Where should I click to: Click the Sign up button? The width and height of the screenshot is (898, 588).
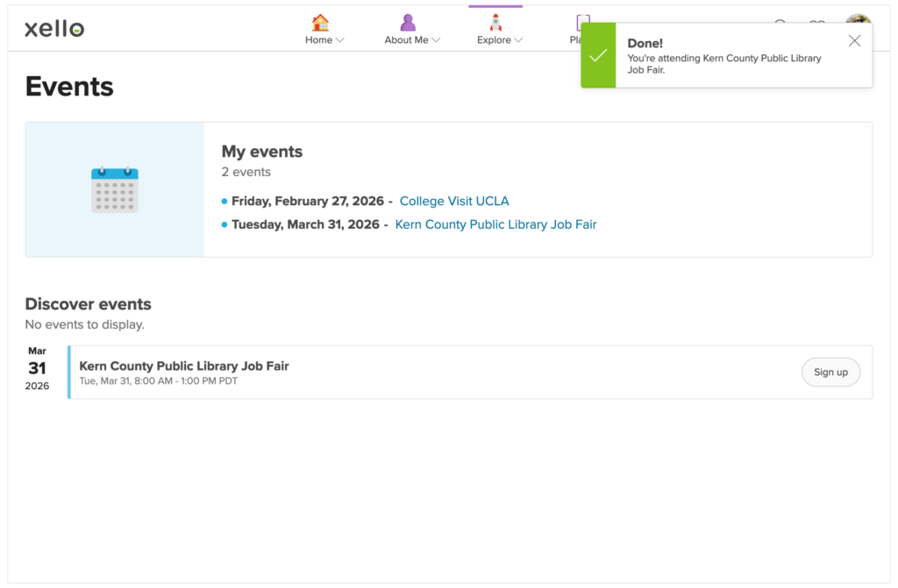point(830,372)
